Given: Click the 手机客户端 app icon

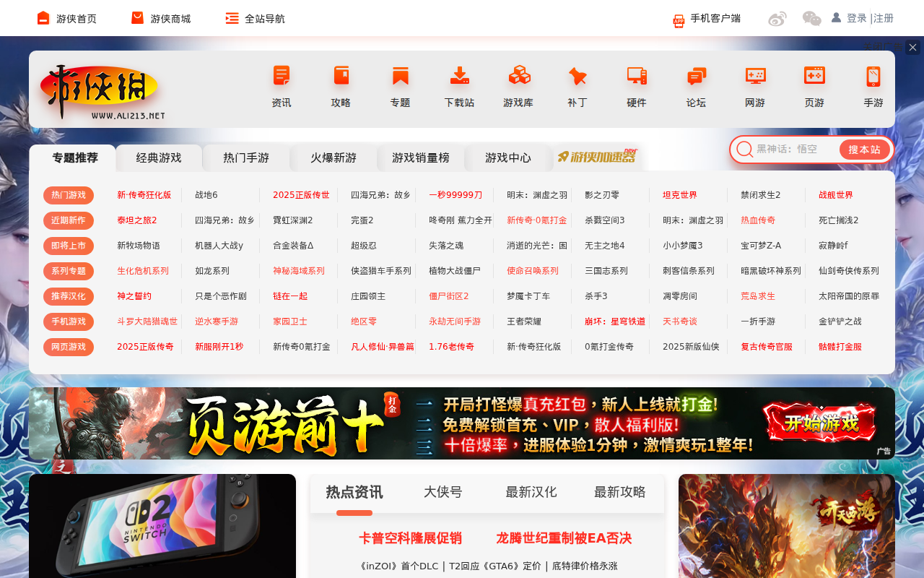Looking at the screenshot, I should (679, 20).
